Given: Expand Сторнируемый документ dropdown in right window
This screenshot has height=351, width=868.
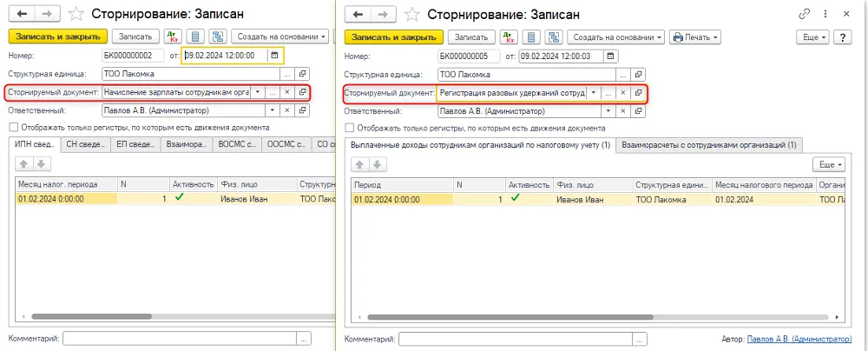Looking at the screenshot, I should click(594, 93).
